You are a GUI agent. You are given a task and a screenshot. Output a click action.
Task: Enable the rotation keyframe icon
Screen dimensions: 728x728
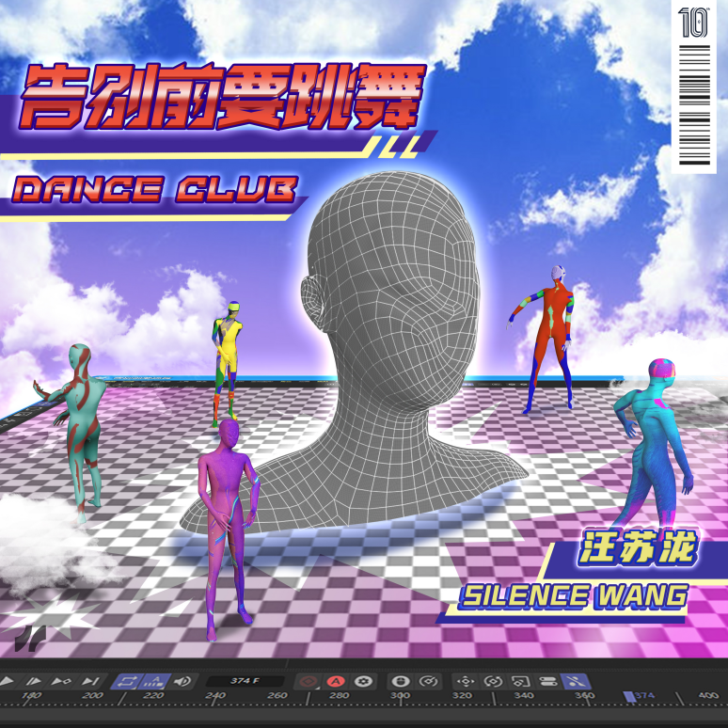point(493,682)
